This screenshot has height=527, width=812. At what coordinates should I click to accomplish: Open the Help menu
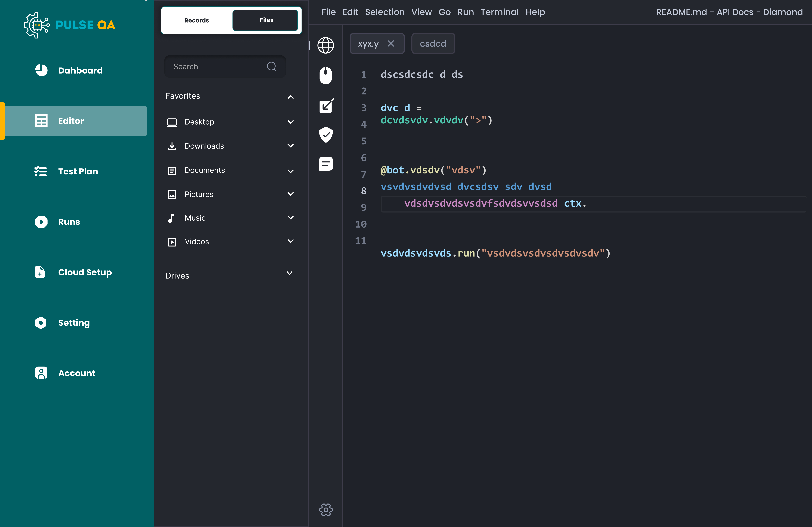point(535,12)
